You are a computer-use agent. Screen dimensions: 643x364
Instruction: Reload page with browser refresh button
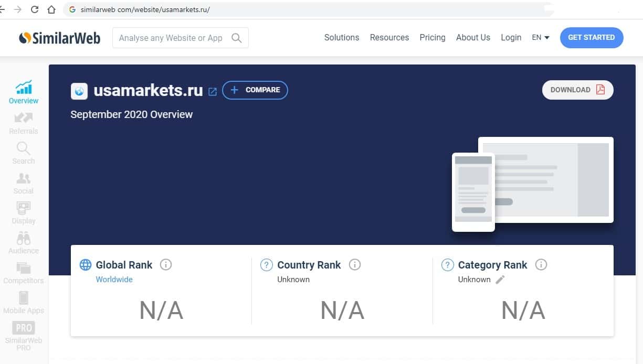(35, 9)
